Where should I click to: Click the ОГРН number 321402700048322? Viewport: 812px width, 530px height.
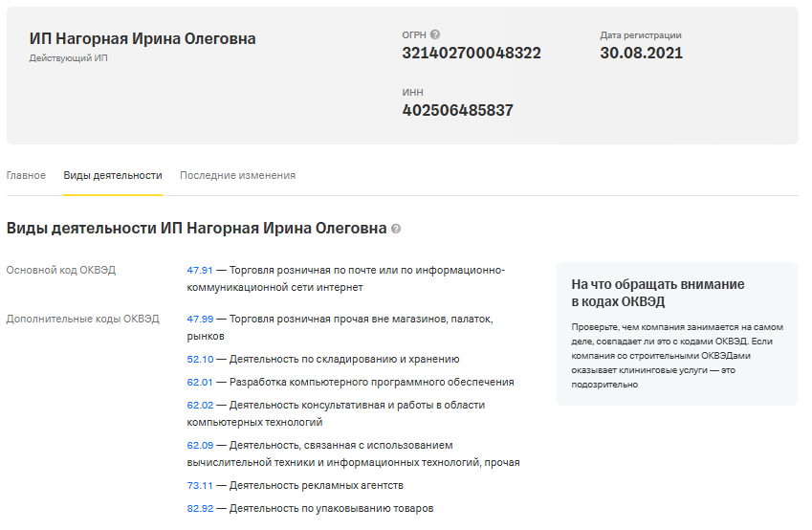(x=472, y=54)
